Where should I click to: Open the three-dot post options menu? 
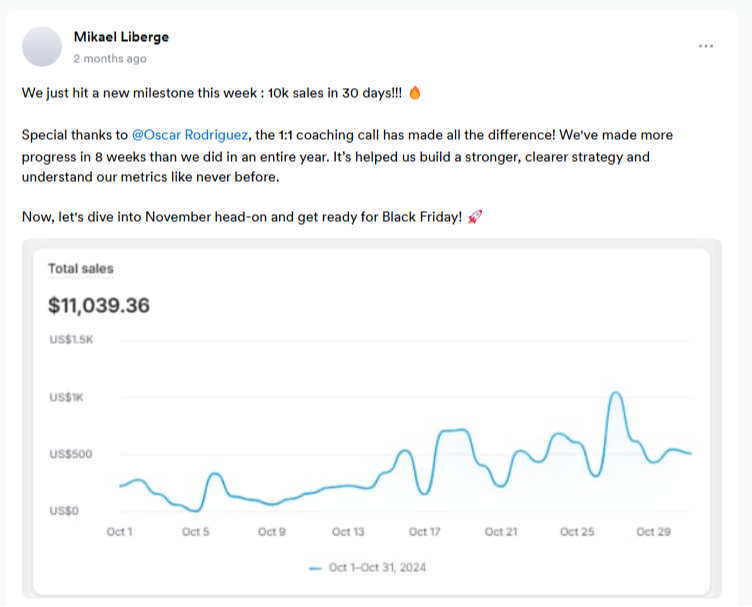pyautogui.click(x=706, y=47)
